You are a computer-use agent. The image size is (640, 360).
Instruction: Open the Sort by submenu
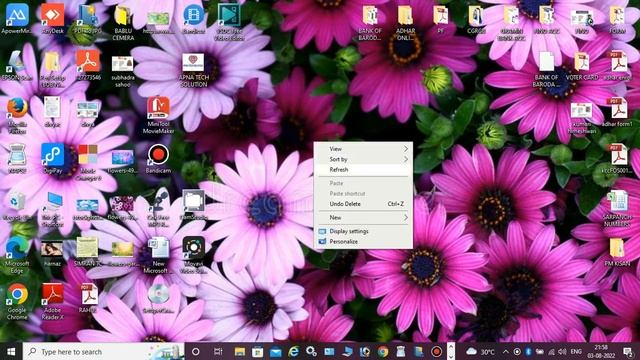pyautogui.click(x=363, y=159)
